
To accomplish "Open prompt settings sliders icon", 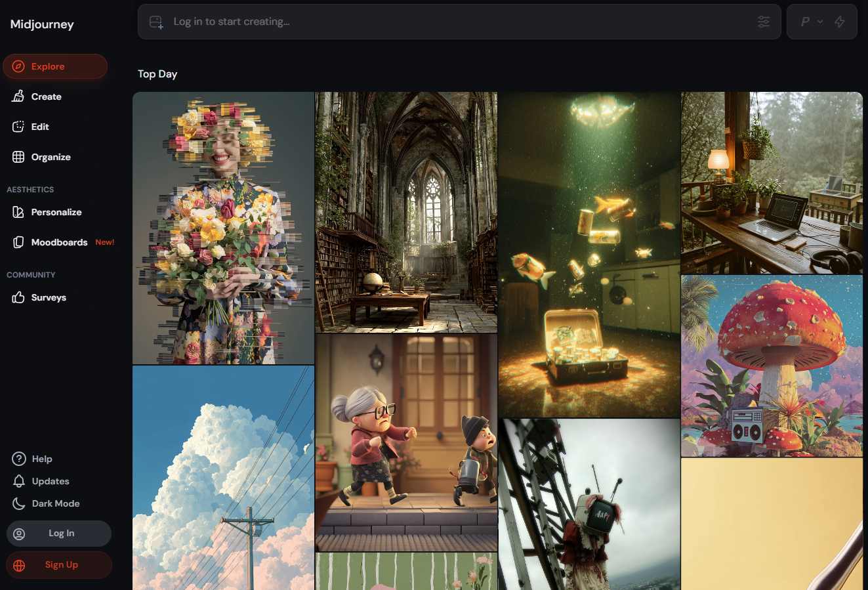I will click(x=764, y=22).
